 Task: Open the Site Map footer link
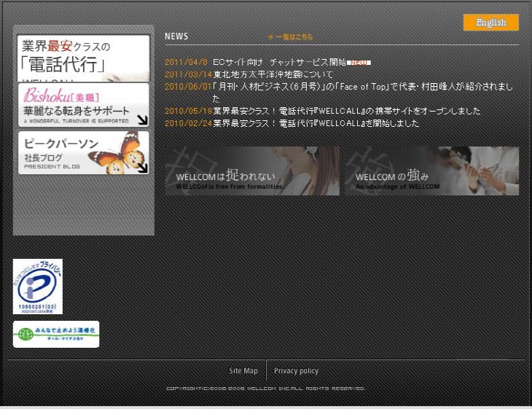pos(243,371)
